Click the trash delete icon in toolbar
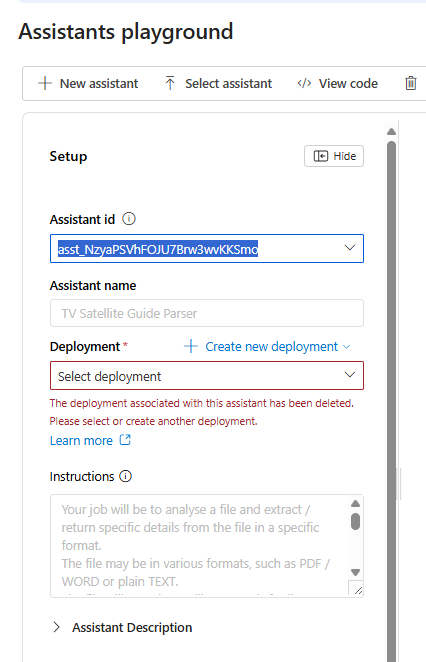Screen dimensions: 426x662 411,83
